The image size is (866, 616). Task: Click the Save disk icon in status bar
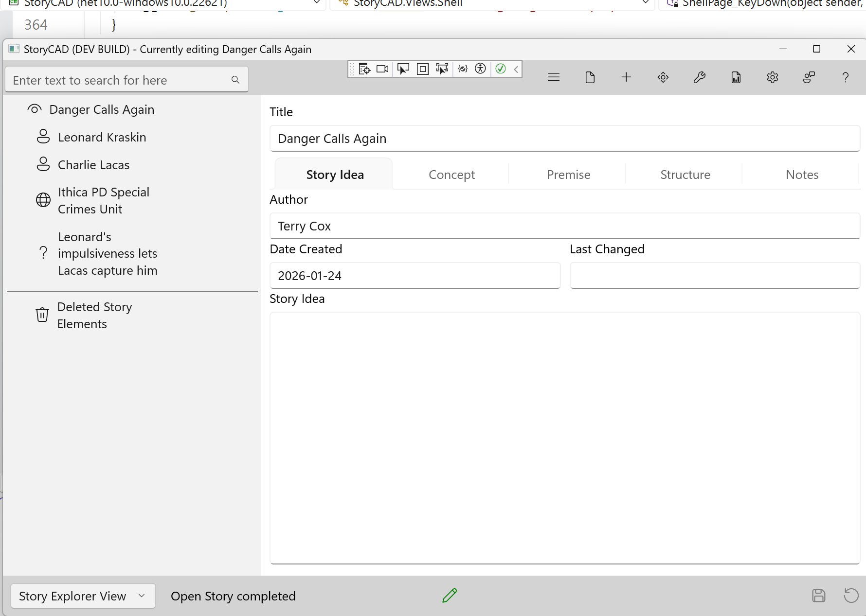point(818,596)
